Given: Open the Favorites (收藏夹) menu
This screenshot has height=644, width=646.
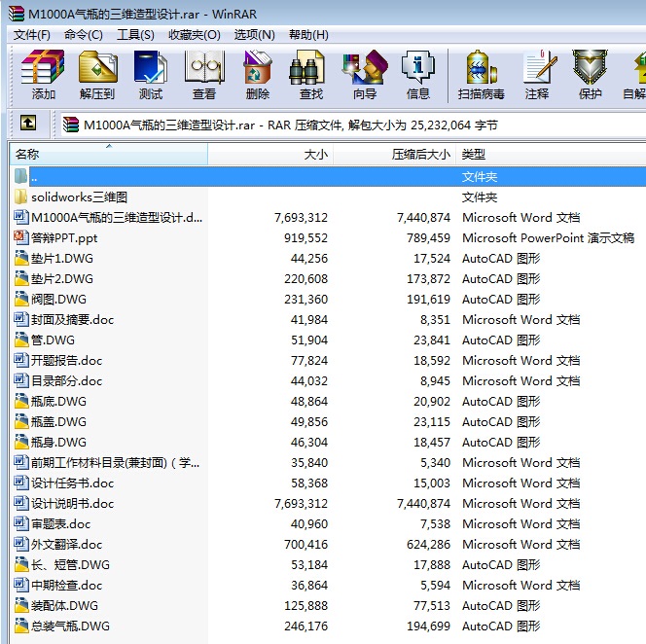Looking at the screenshot, I should coord(194,35).
